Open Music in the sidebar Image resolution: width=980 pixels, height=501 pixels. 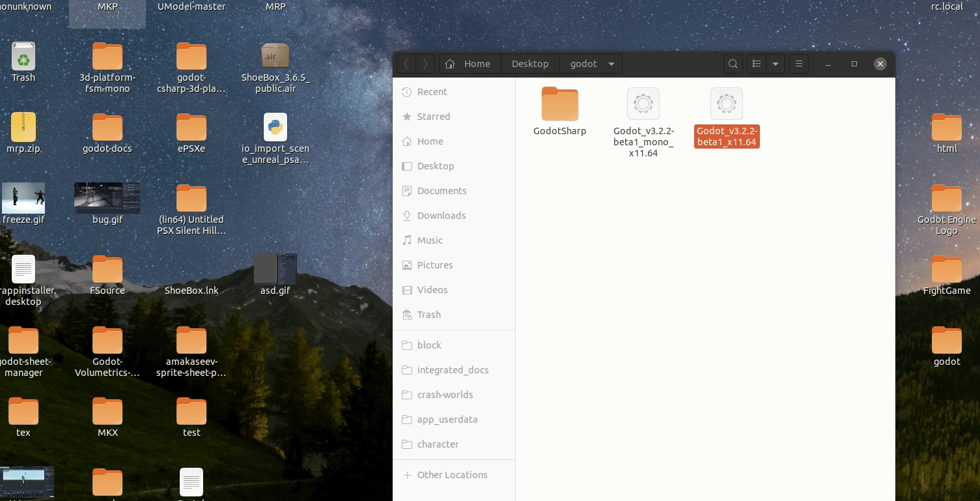[x=454, y=240]
